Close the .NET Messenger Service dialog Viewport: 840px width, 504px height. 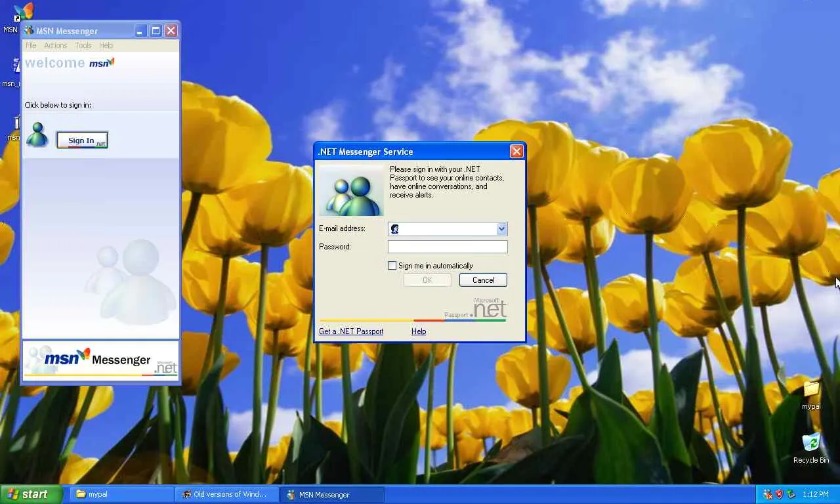tap(516, 152)
